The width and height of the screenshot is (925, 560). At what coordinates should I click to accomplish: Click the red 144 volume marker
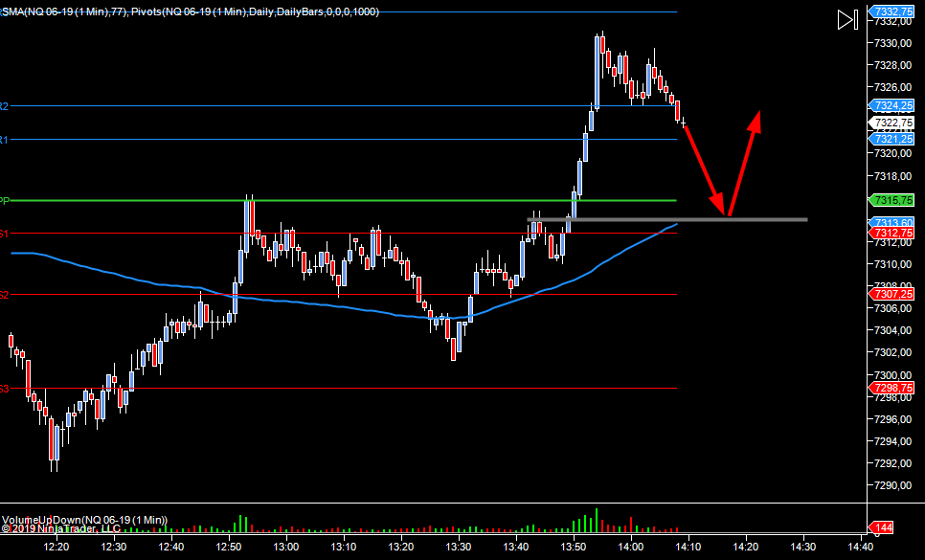[x=881, y=527]
